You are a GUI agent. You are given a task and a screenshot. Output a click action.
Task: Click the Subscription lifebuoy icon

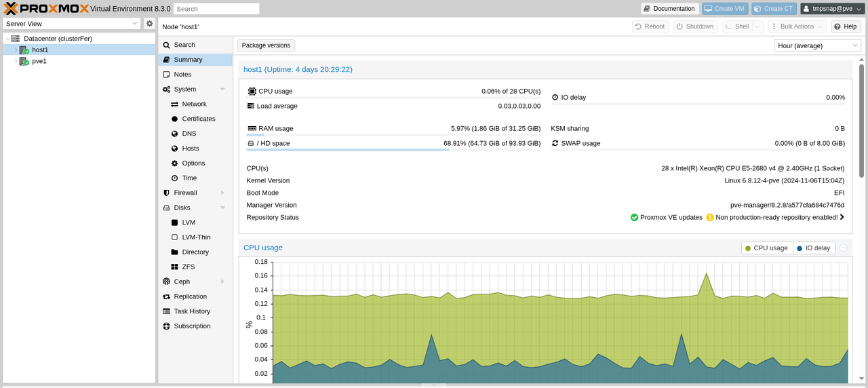click(167, 326)
